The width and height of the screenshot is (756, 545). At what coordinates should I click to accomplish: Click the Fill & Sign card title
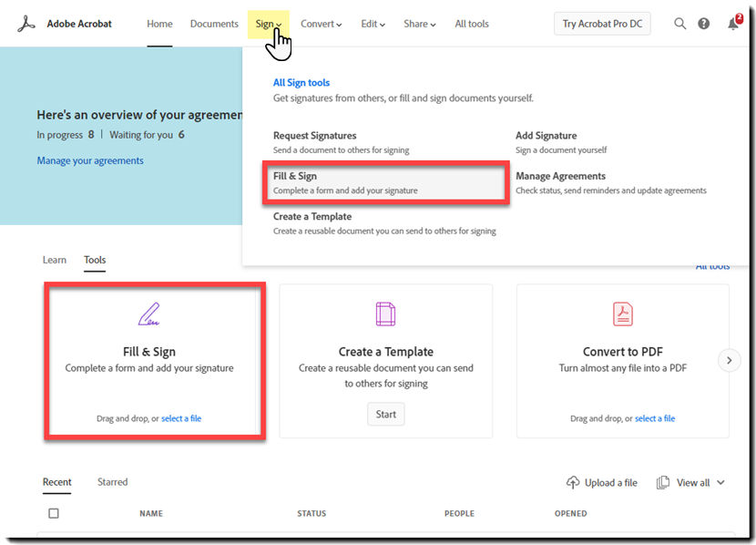tap(149, 352)
